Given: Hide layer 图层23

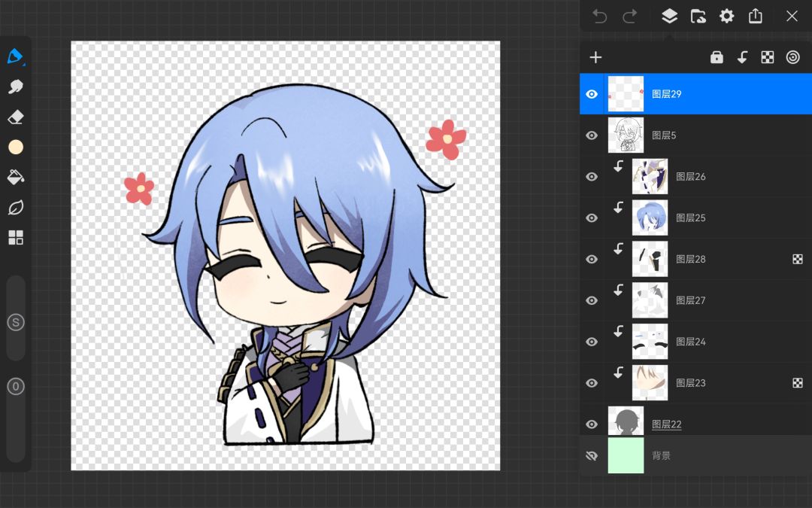Looking at the screenshot, I should pos(592,383).
